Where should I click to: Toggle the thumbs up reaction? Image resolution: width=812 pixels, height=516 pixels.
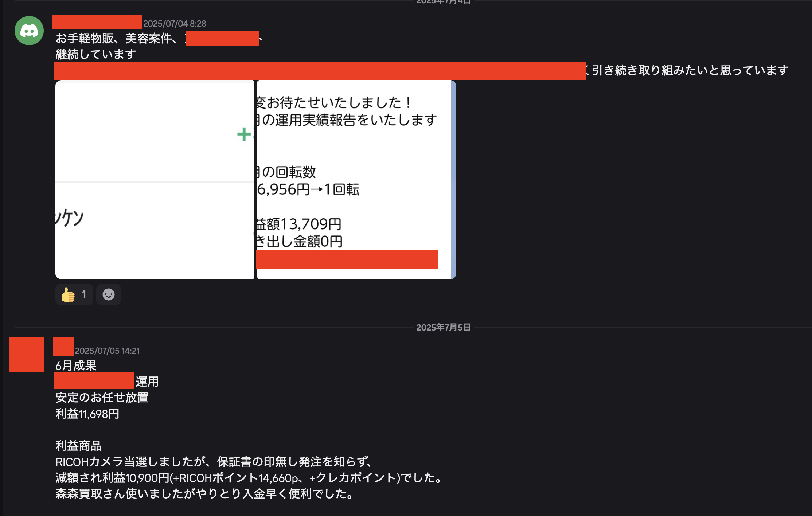[x=74, y=294]
